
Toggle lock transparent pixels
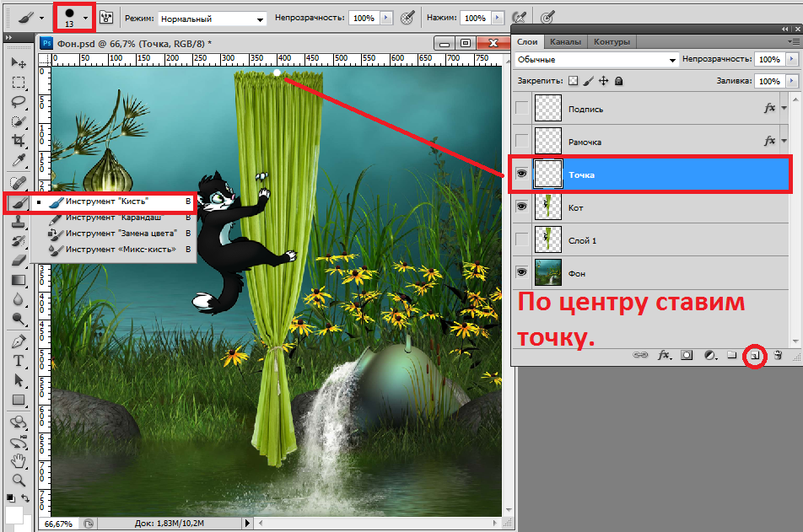(x=573, y=81)
